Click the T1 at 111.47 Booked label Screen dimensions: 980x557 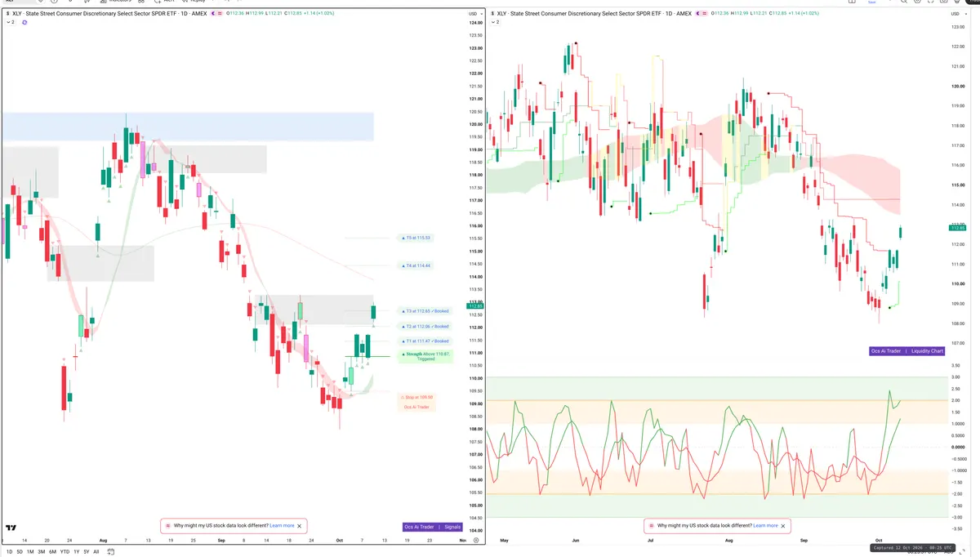click(x=424, y=341)
